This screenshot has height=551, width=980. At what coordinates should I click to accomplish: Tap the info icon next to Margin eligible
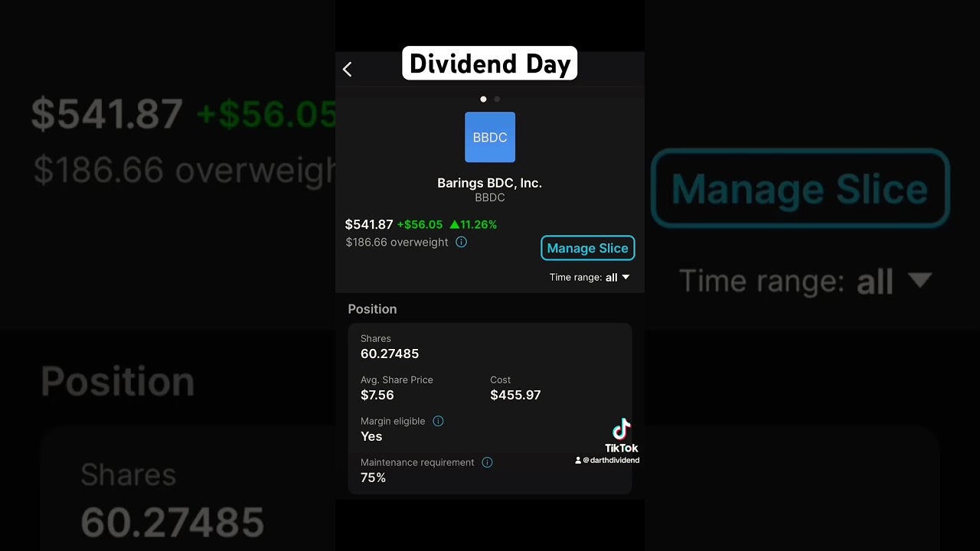pyautogui.click(x=438, y=421)
